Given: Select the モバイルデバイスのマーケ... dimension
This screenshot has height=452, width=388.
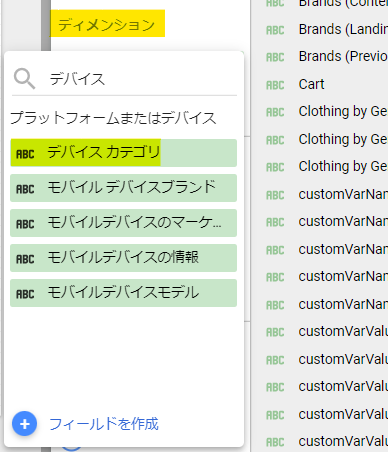Looking at the screenshot, I should [123, 223].
